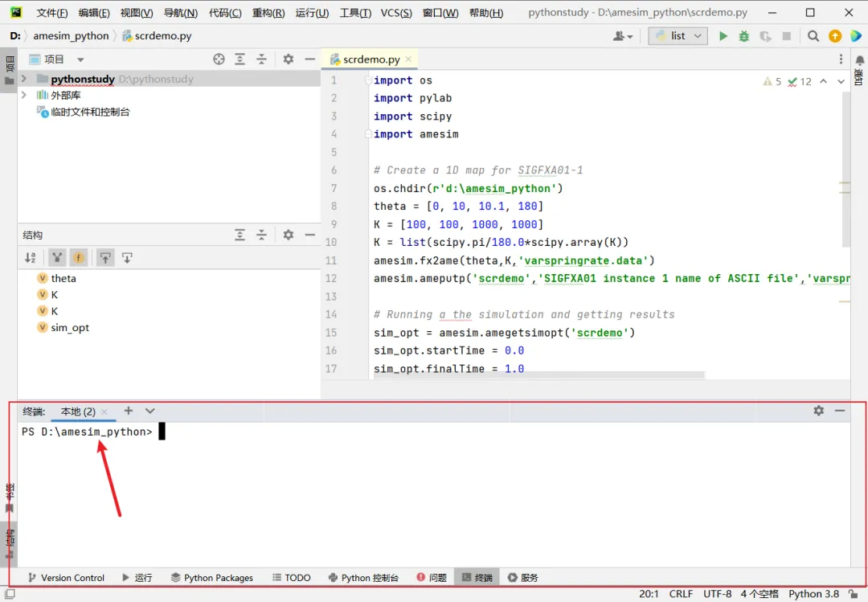The image size is (868, 602).
Task: Click the update/upload orange arrow icon
Action: [x=835, y=35]
